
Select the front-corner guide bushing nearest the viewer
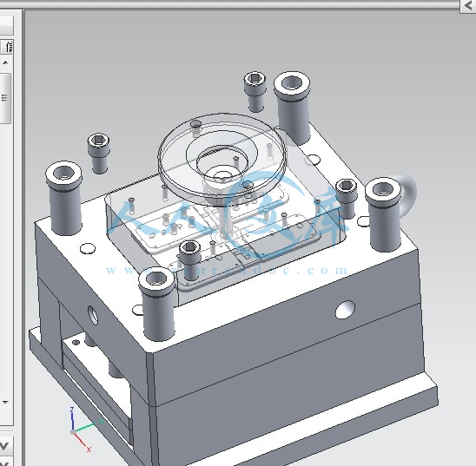[157, 305]
